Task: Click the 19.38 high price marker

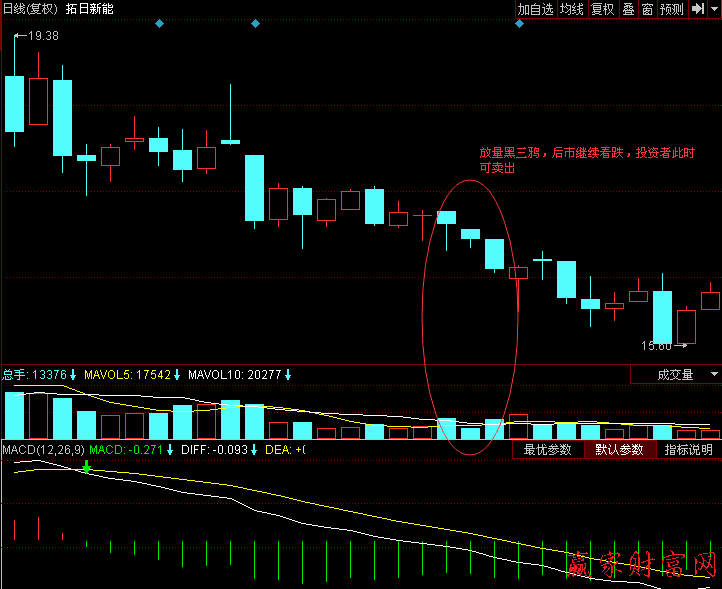Action: [x=42, y=35]
